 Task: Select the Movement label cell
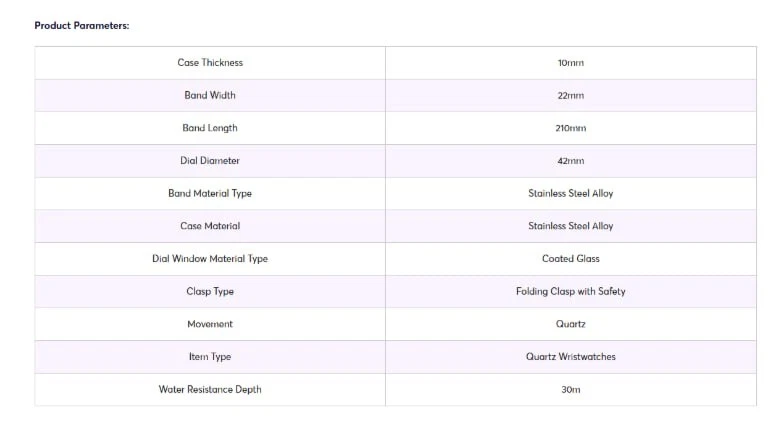[210, 324]
